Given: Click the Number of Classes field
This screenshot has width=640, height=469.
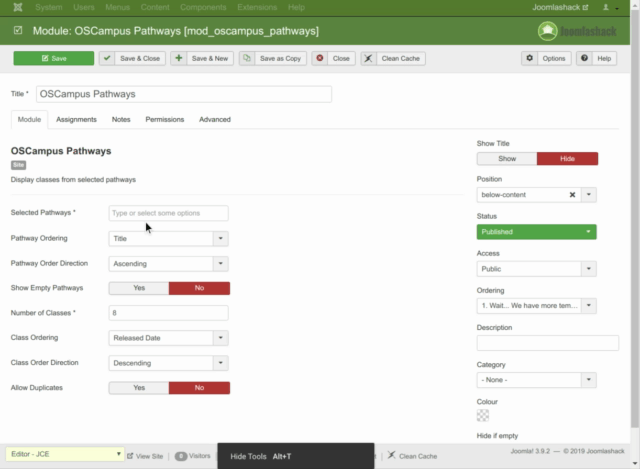Looking at the screenshot, I should coord(168,313).
